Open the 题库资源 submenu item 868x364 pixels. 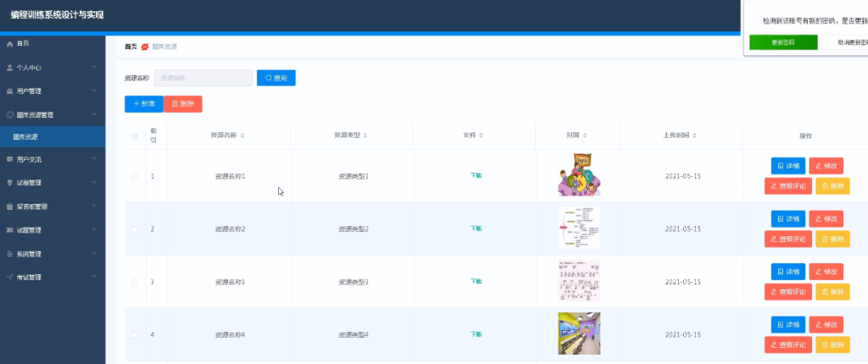coord(53,136)
